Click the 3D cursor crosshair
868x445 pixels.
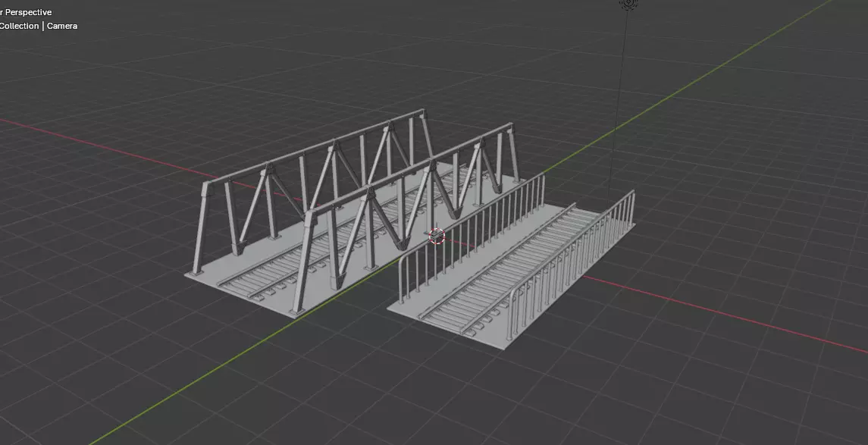point(437,236)
